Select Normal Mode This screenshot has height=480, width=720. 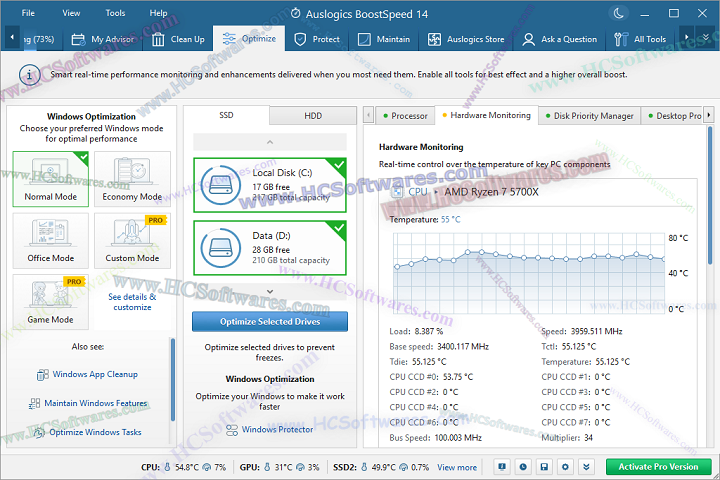pos(51,179)
